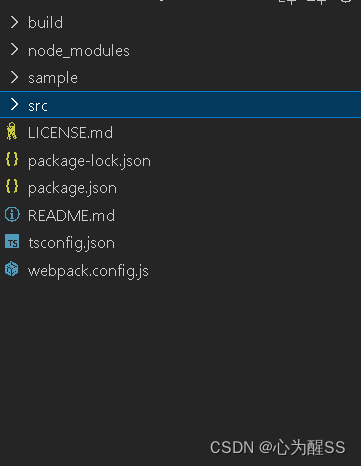Expand the sample folder chevron
Screen dimensions: 361x466
(14, 77)
